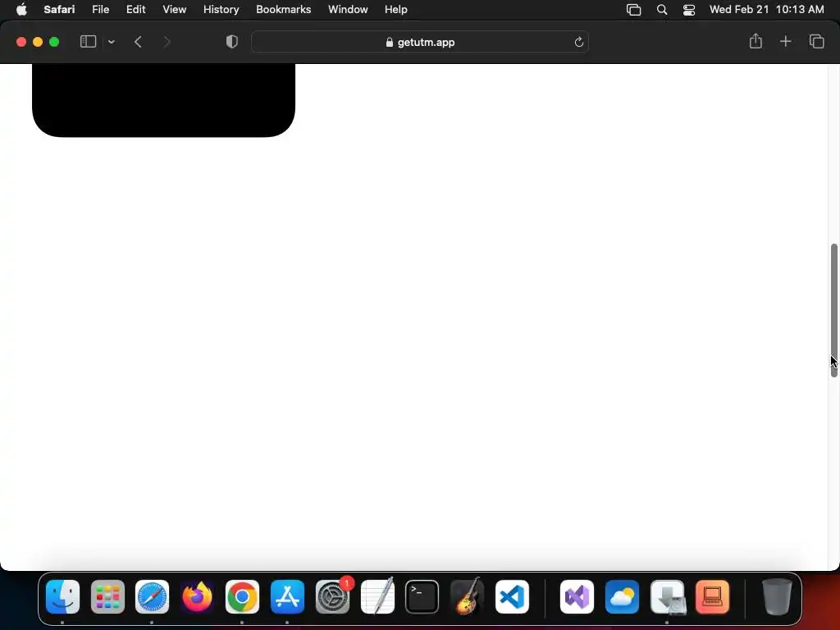Screen dimensions: 840x630
Task: Open the Safari application menu
Action: [x=59, y=9]
